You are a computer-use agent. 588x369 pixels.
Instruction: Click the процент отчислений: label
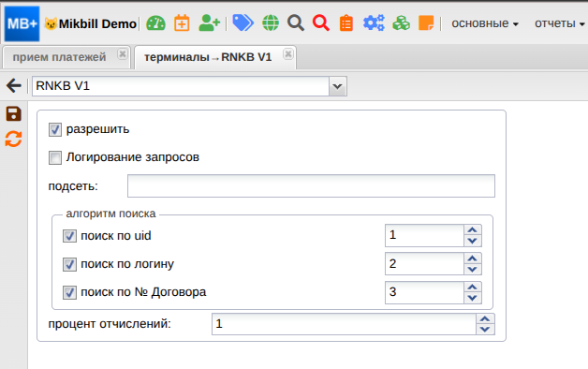tap(110, 324)
